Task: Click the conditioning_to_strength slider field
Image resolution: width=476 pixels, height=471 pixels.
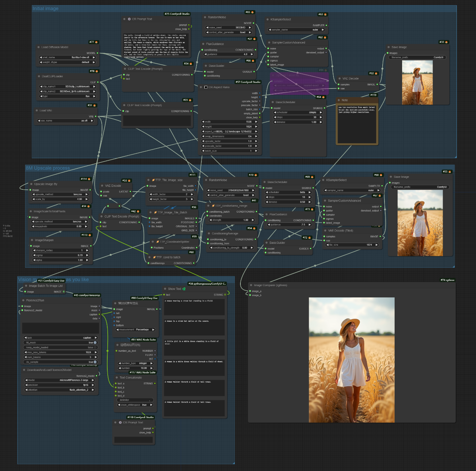Action: coord(231,248)
